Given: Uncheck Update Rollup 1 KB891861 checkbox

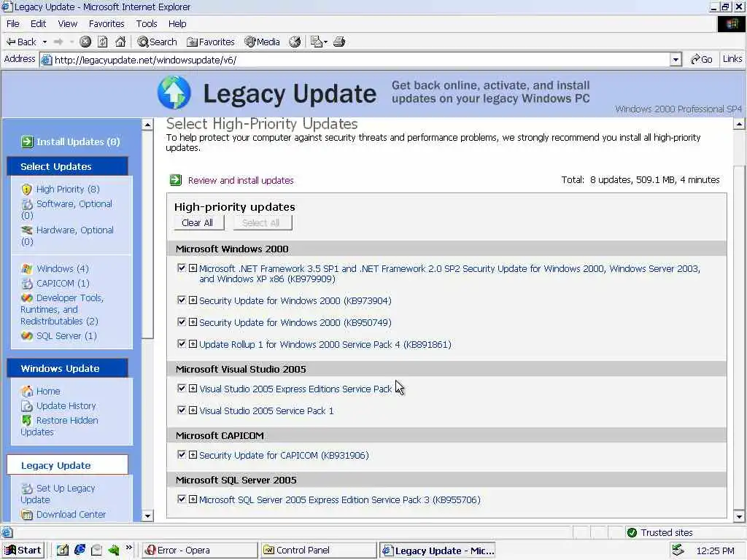Looking at the screenshot, I should click(182, 344).
